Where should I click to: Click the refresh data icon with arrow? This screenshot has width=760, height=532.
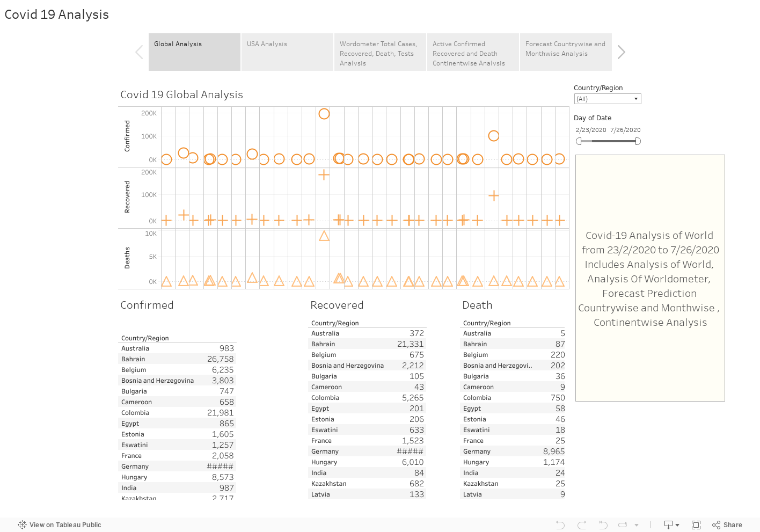click(623, 525)
